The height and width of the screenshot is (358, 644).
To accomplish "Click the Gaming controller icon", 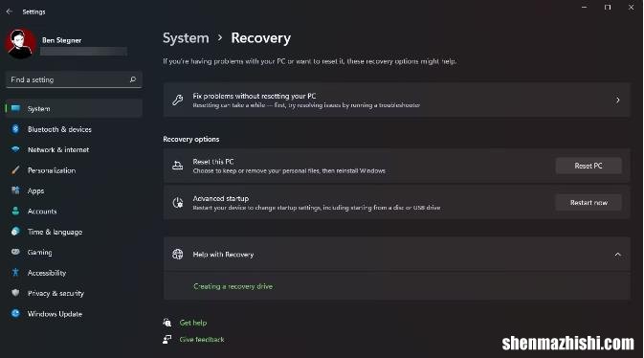I will (15, 252).
